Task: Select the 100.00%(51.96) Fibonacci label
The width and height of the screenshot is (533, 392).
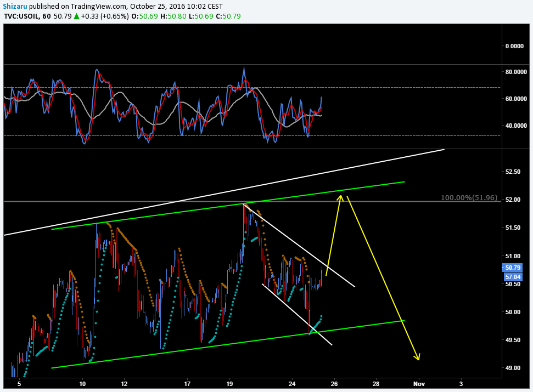Action: pyautogui.click(x=469, y=197)
